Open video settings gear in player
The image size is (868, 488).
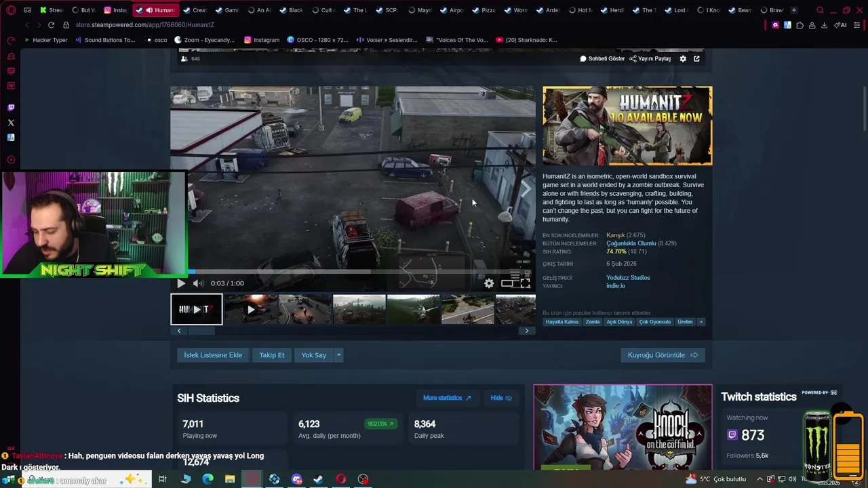[489, 283]
